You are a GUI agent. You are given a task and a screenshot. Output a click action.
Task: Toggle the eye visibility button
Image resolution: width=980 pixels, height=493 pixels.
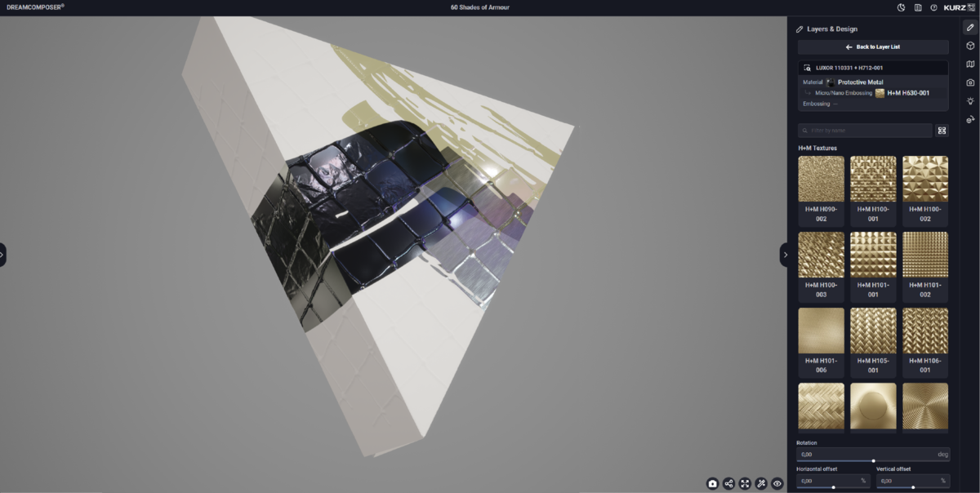(777, 483)
